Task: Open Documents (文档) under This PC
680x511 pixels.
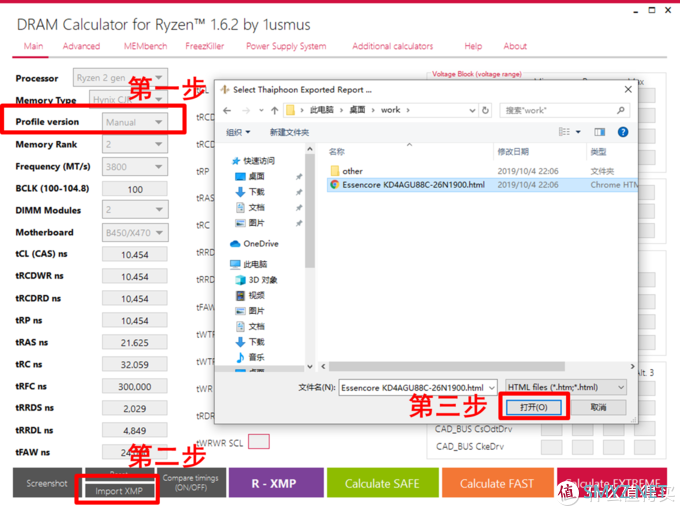Action: [250, 327]
